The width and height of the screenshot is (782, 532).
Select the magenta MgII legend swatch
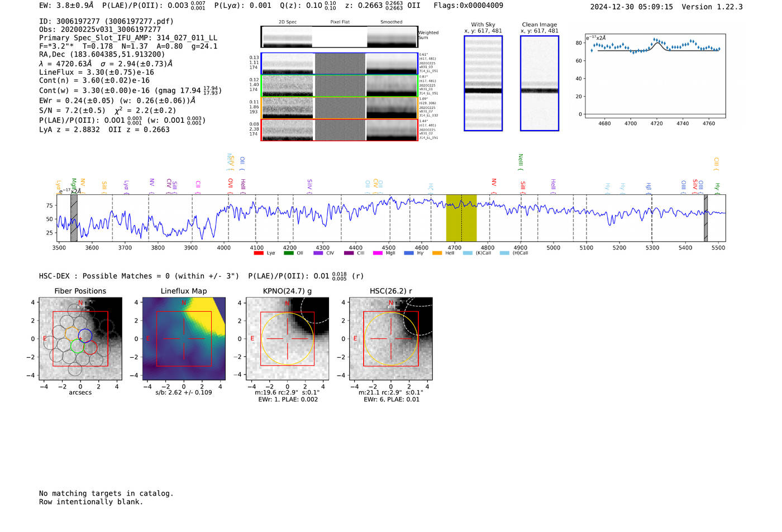tap(378, 253)
